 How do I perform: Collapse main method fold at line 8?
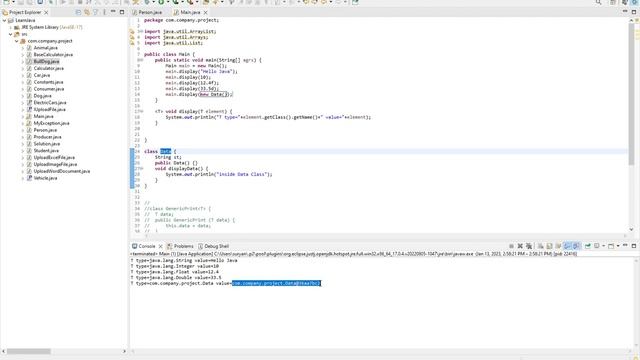[141, 60]
